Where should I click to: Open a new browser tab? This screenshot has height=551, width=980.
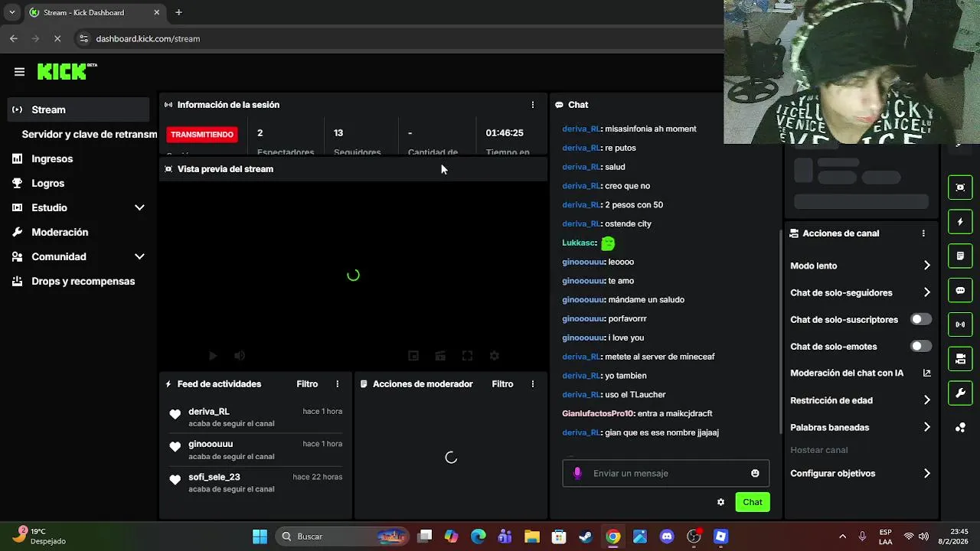tap(178, 12)
